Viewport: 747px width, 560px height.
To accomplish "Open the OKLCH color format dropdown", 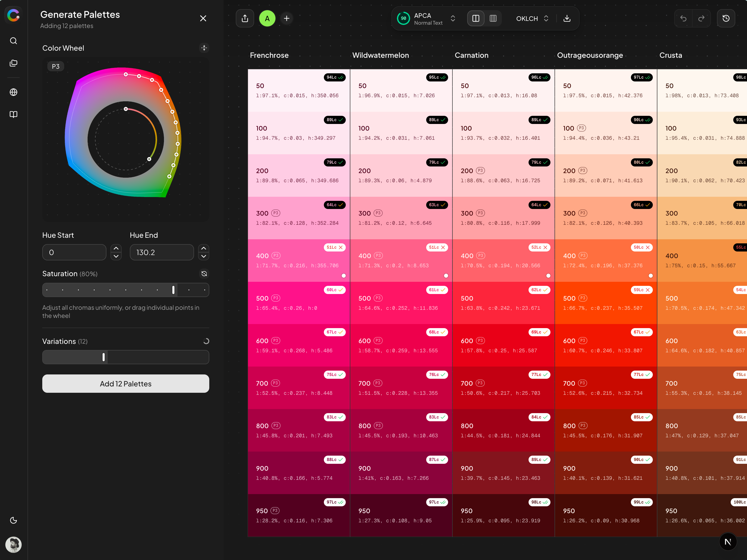I will click(x=546, y=18).
